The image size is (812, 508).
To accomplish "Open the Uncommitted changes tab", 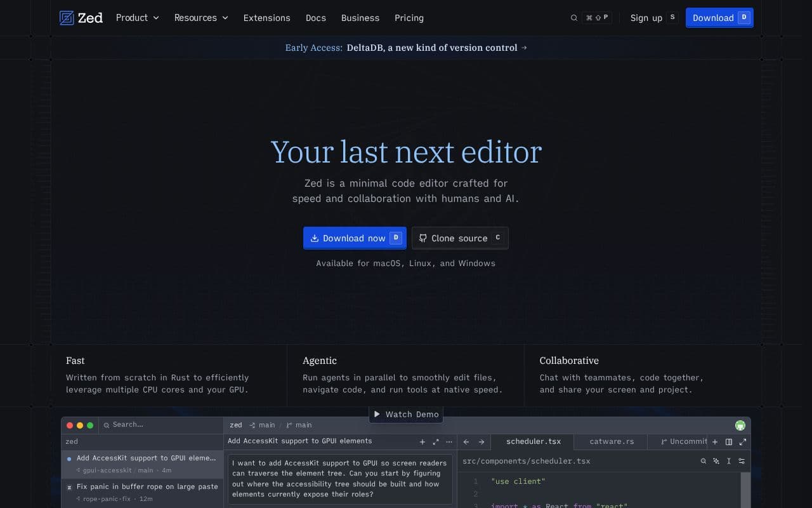I will [x=679, y=441].
